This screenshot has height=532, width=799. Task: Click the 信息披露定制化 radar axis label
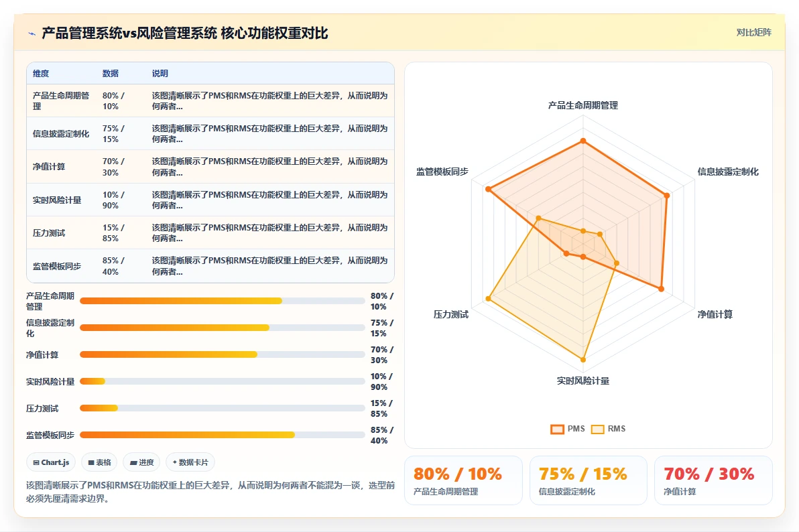pos(728,172)
